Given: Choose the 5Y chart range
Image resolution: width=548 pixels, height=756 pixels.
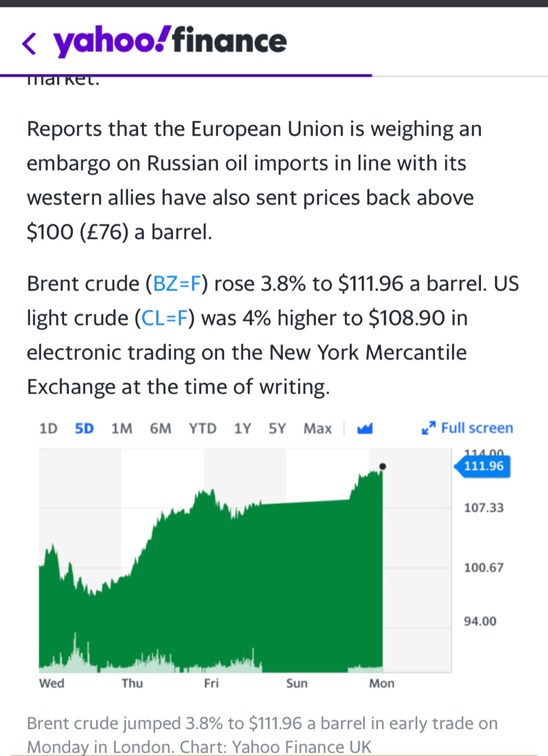Looking at the screenshot, I should pos(277,428).
